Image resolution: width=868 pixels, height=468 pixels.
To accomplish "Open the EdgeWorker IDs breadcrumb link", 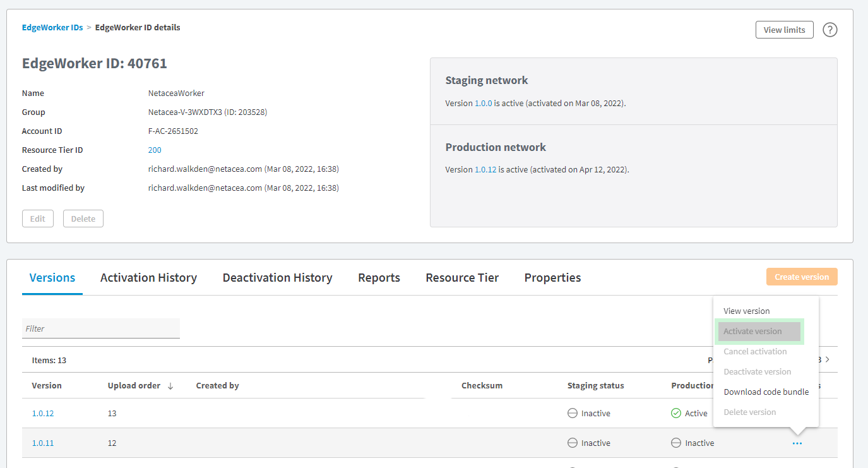I will point(52,28).
